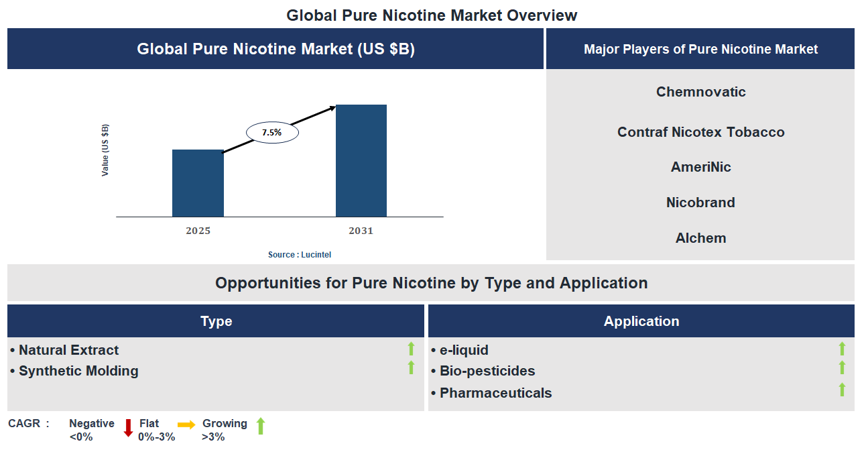Screen dimensions: 868x454
Task: Click the growth arrow beside Pharmaceuticals
Action: (843, 389)
